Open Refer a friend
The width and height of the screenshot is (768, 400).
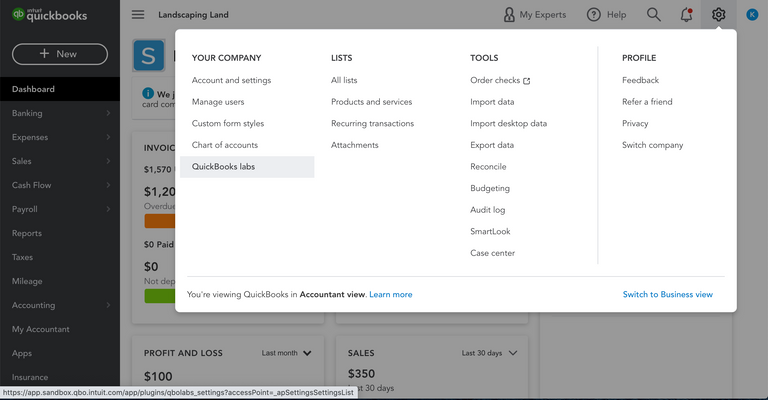point(647,102)
